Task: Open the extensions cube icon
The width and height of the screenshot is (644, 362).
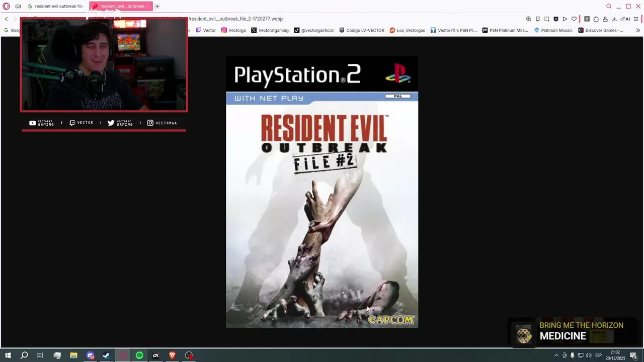Action: coord(596,19)
